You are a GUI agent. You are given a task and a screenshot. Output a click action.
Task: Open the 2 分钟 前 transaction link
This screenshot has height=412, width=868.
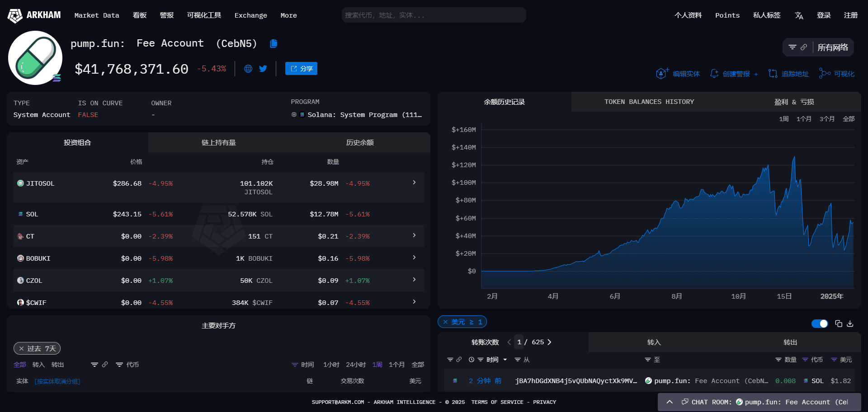point(485,381)
